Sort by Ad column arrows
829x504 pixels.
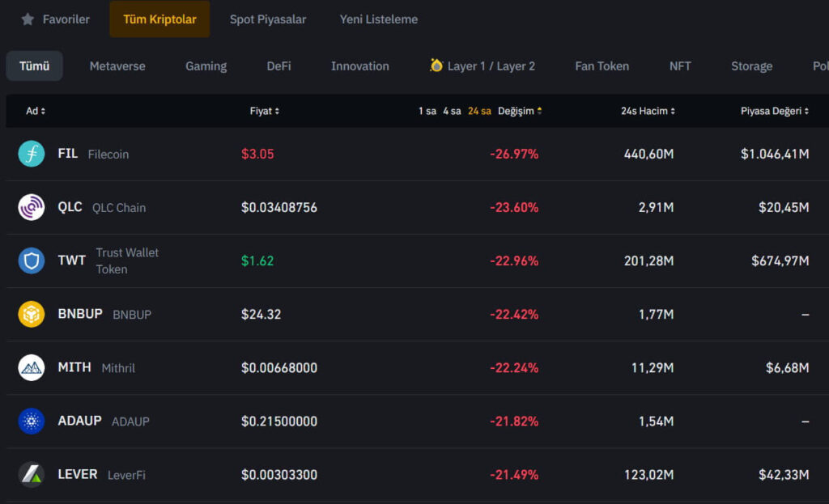click(x=44, y=111)
